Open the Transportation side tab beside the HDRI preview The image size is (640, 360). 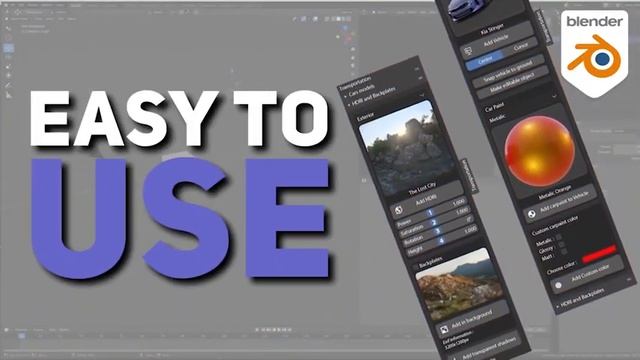click(470, 176)
